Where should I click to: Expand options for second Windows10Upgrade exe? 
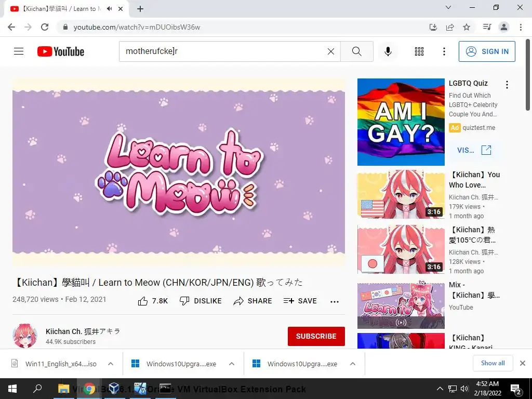point(353,364)
